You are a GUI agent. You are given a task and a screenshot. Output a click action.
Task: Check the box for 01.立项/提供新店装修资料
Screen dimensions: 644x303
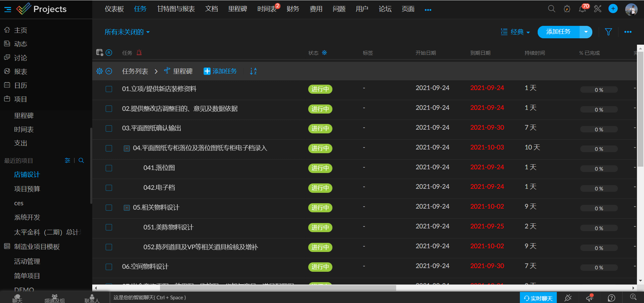tap(109, 89)
